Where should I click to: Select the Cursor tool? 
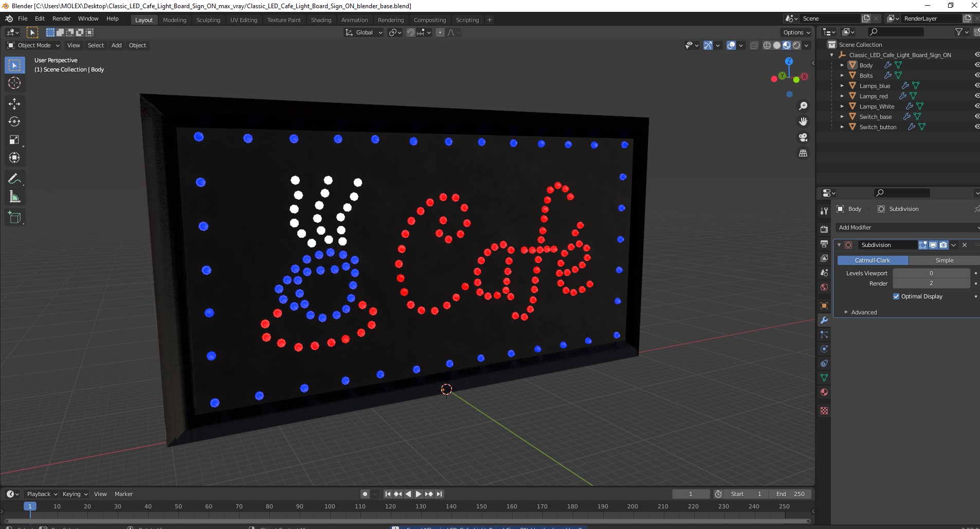[14, 83]
